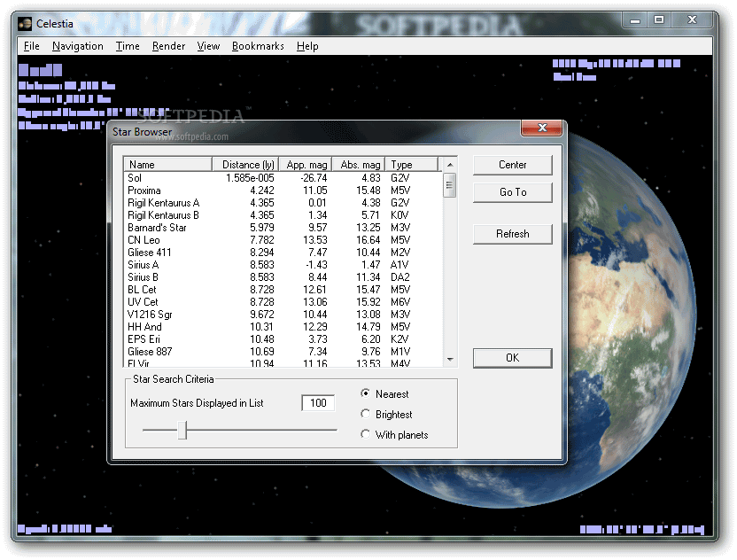Select the UV Cet row
The height and width of the screenshot is (560, 737).
(x=282, y=302)
